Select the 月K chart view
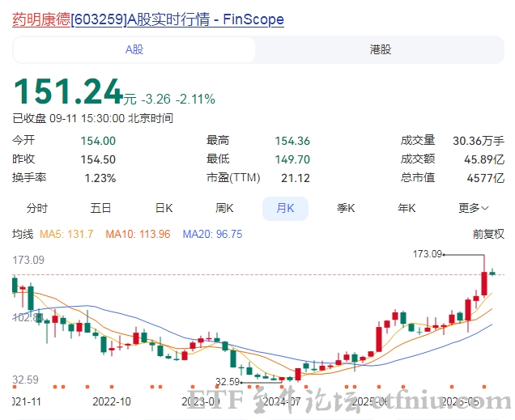The height and width of the screenshot is (420, 515). pos(285,208)
